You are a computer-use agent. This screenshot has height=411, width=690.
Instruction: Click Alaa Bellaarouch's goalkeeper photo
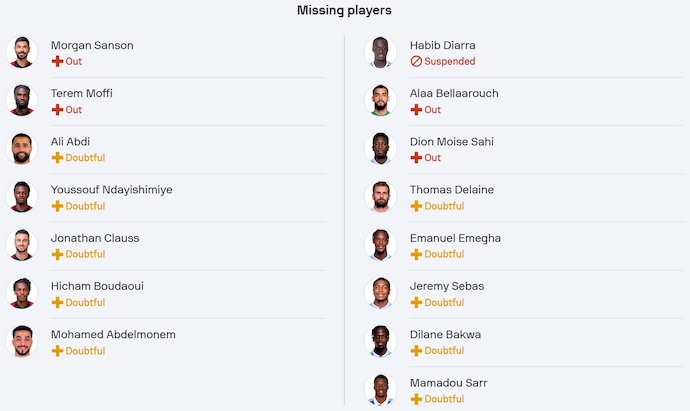pos(380,100)
